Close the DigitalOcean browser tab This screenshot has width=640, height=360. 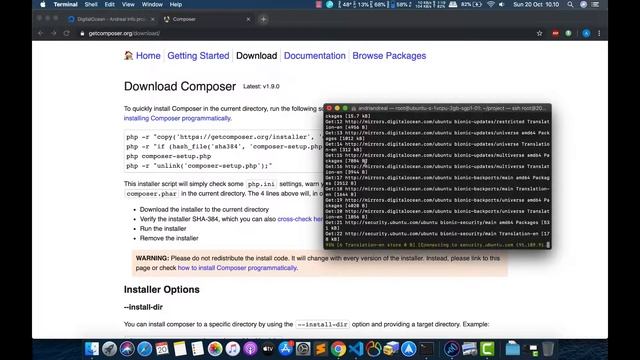tap(153, 19)
